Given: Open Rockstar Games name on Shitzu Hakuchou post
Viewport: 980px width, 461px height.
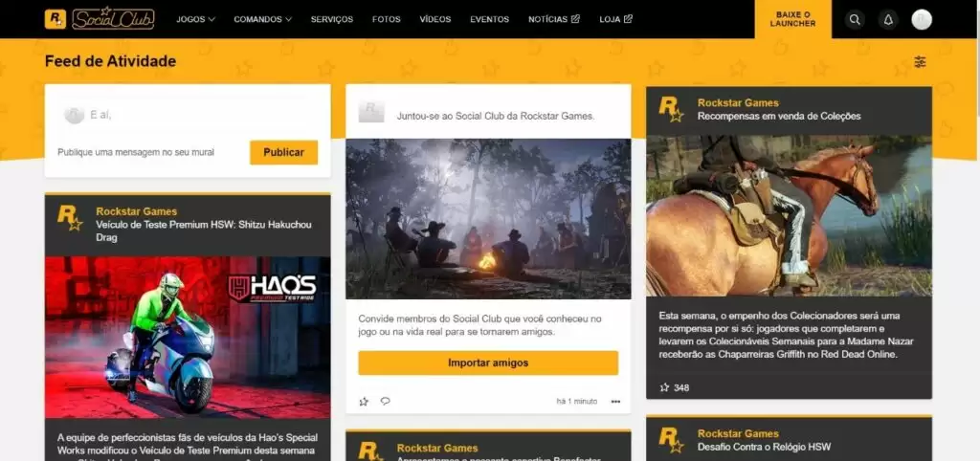Looking at the screenshot, I should [136, 211].
